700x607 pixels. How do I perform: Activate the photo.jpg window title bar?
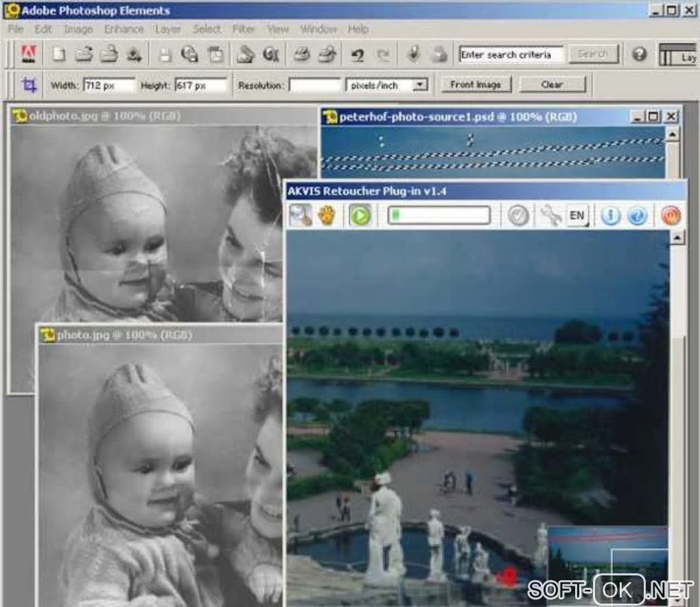coord(160,335)
